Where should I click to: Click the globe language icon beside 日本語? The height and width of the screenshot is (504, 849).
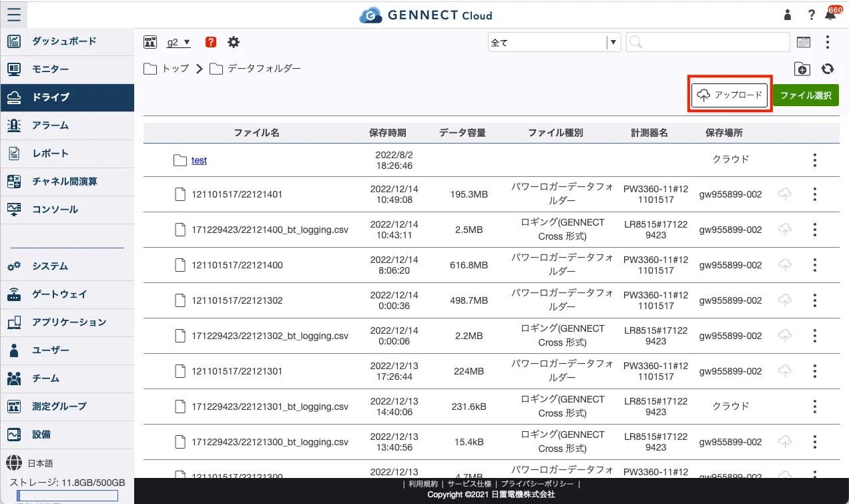[14, 463]
